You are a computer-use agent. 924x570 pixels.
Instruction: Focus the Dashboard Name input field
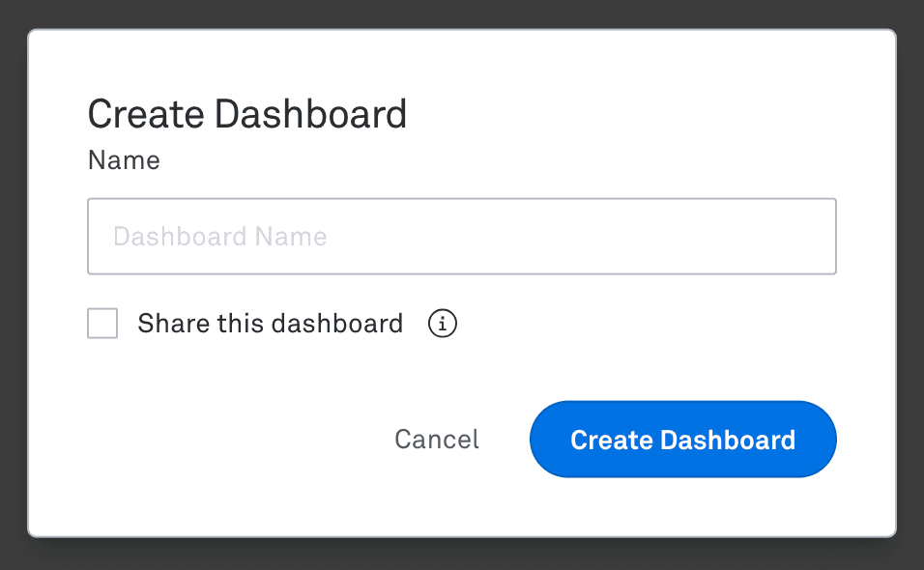(x=461, y=236)
